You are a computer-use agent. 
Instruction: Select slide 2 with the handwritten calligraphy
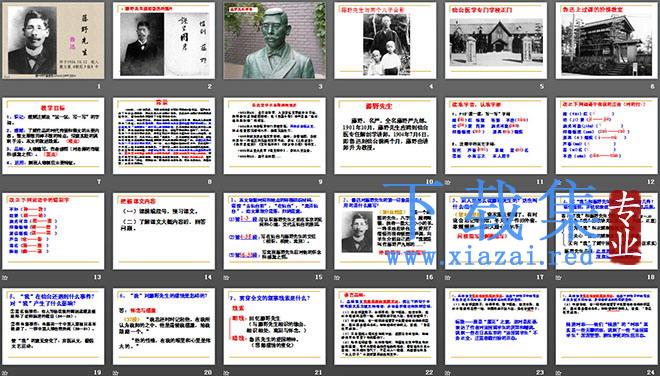(164, 40)
